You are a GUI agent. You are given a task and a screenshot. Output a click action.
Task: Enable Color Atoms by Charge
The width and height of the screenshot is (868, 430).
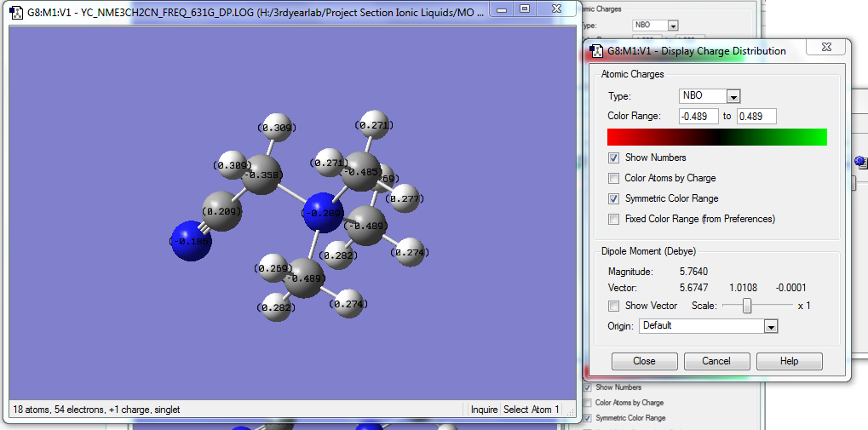613,178
